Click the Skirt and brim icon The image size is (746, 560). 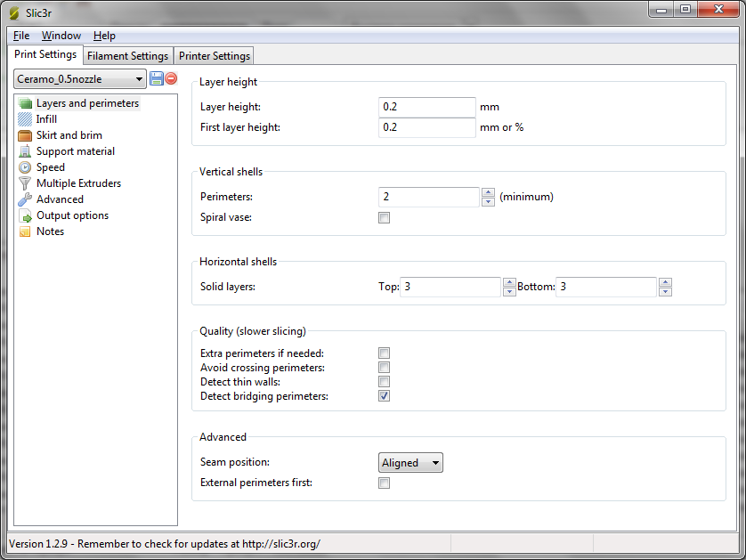point(25,135)
